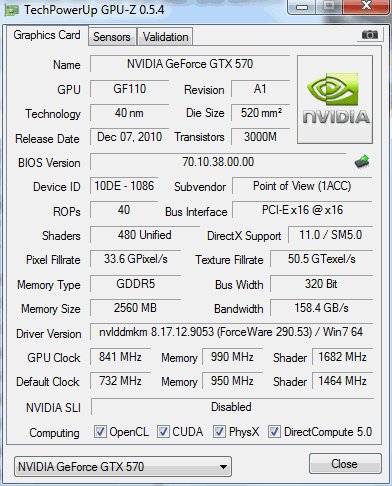Toggle the DirectCompute 5.0 checkbox

(x=274, y=431)
